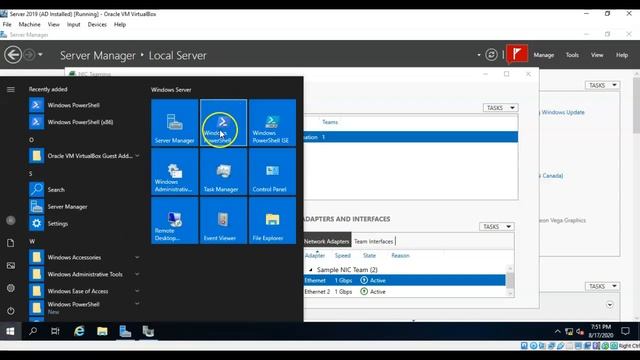The height and width of the screenshot is (360, 640).
Task: Open the Pictures icon in Start rail
Action: tap(11, 266)
